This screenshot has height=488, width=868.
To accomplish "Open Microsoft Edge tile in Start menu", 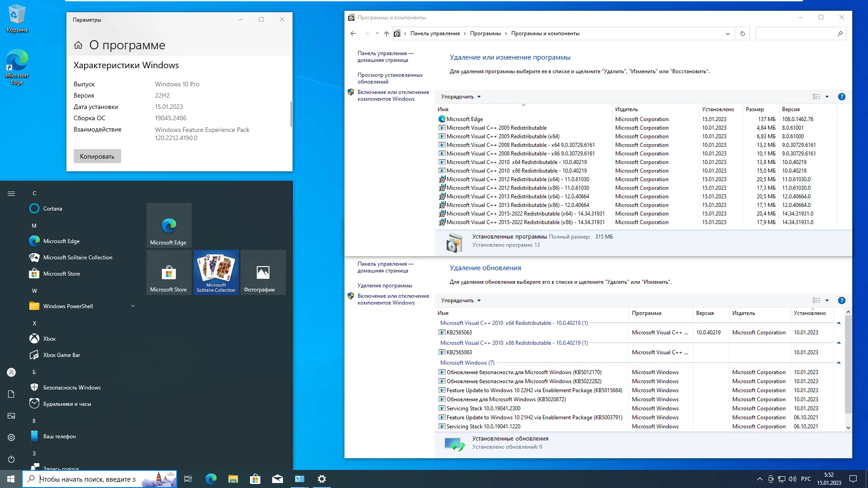I will tap(169, 225).
